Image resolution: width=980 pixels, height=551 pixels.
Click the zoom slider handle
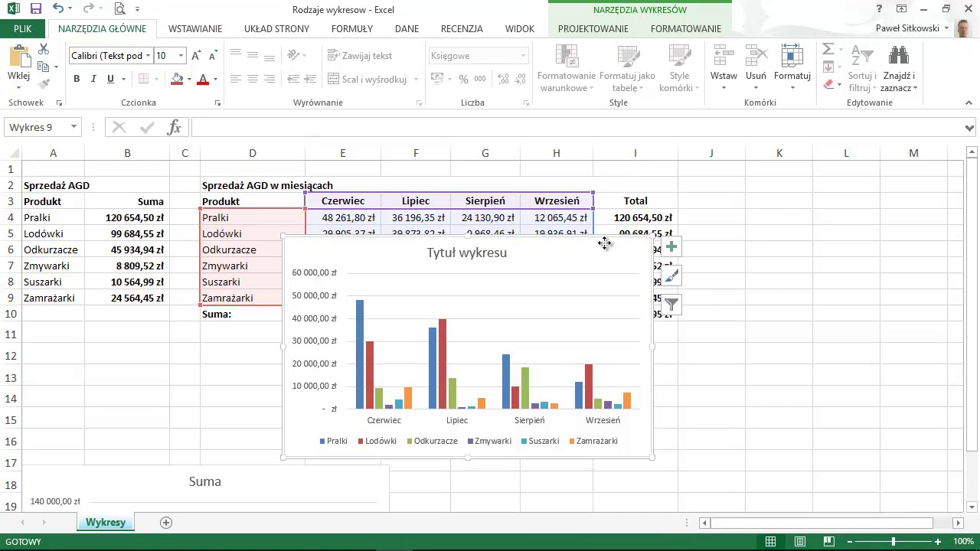893,542
